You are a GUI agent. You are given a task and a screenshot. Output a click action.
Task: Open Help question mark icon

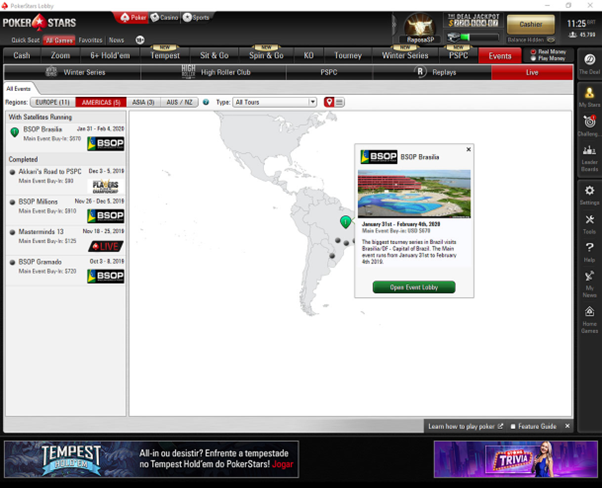589,248
